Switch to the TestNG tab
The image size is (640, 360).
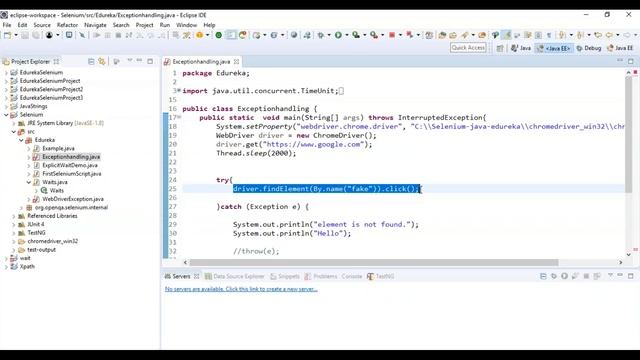(x=381, y=276)
